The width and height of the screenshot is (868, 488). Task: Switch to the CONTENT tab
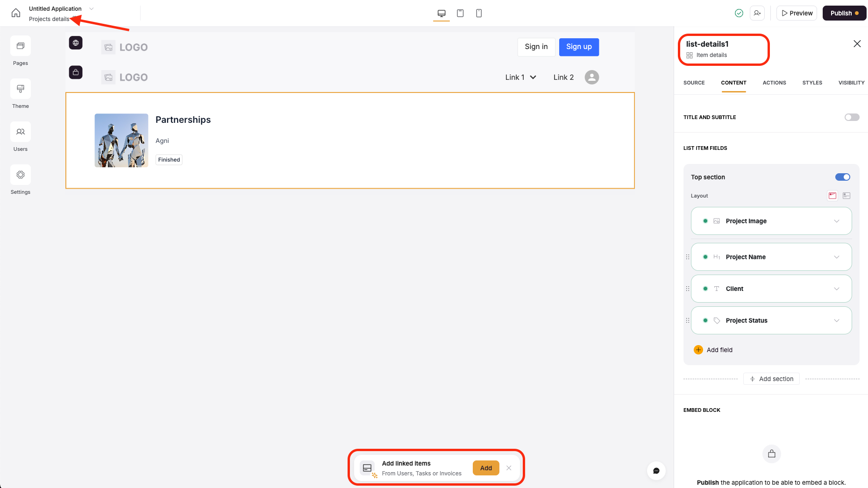coord(733,83)
